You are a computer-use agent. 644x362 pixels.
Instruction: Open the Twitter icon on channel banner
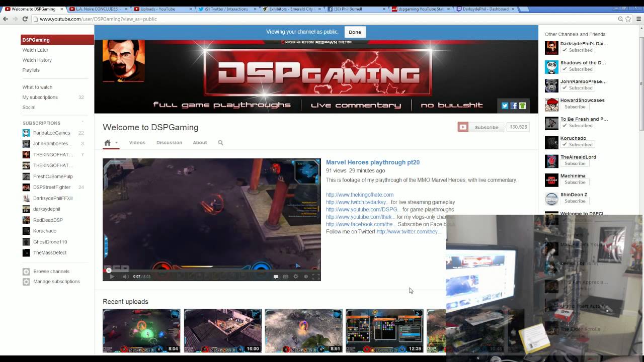(505, 106)
